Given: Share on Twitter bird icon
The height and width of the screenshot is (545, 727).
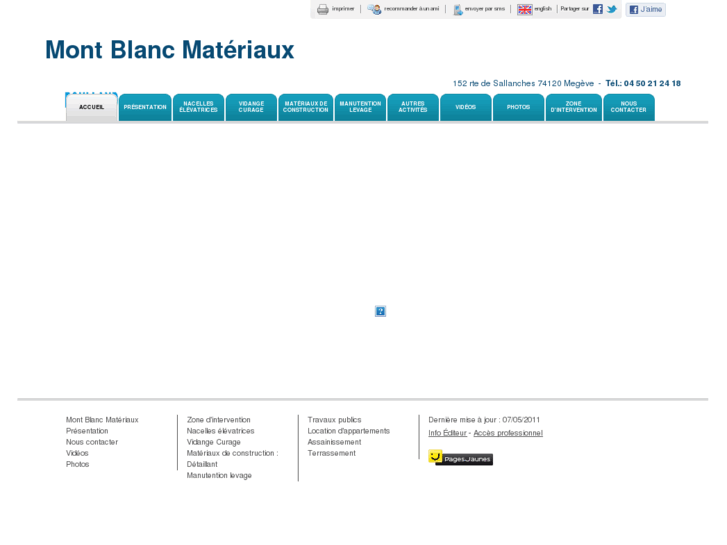Looking at the screenshot, I should tap(612, 9).
